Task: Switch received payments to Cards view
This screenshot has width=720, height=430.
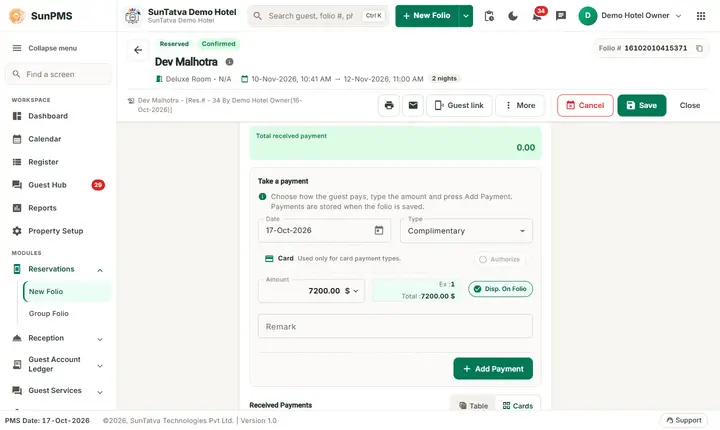Action: (x=518, y=406)
